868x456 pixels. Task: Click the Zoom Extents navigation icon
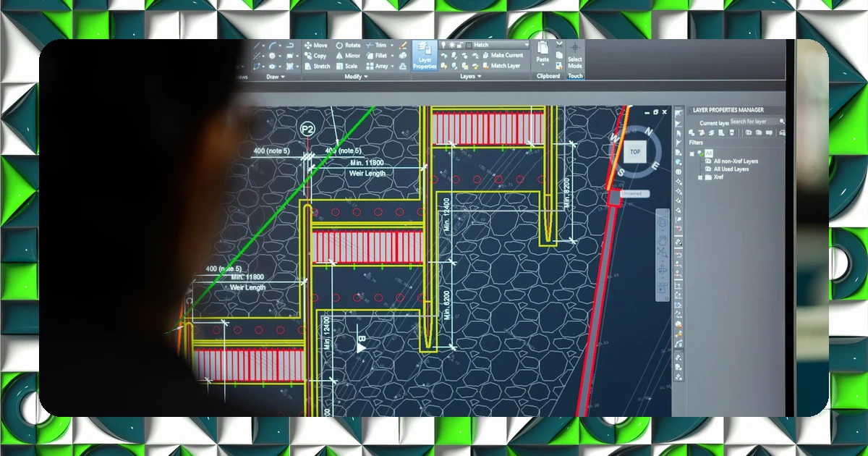tap(662, 253)
